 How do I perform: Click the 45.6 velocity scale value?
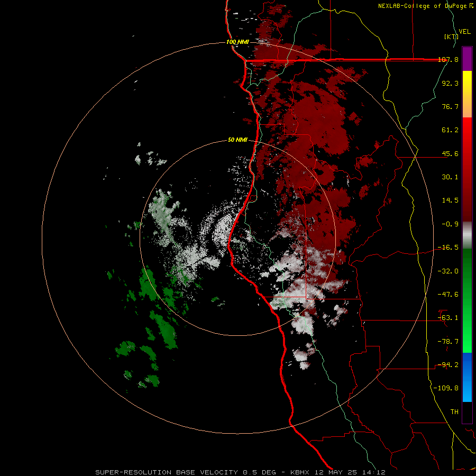tap(450, 153)
